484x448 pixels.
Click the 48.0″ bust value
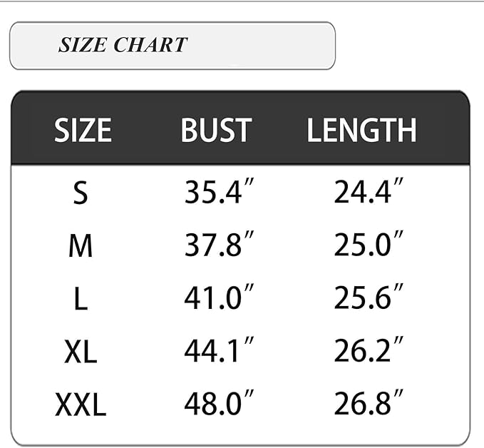(x=220, y=403)
